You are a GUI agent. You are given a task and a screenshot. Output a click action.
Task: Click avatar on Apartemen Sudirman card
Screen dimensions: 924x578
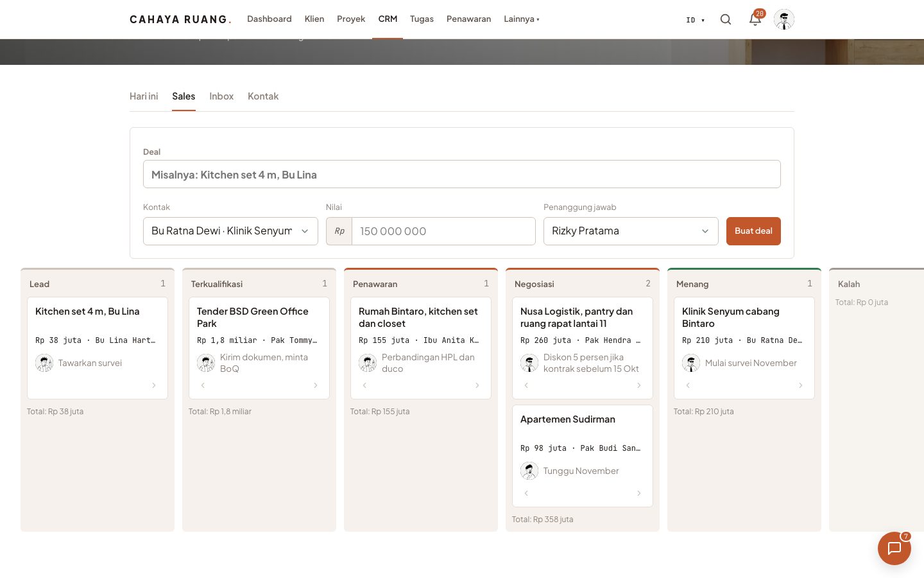(x=529, y=471)
